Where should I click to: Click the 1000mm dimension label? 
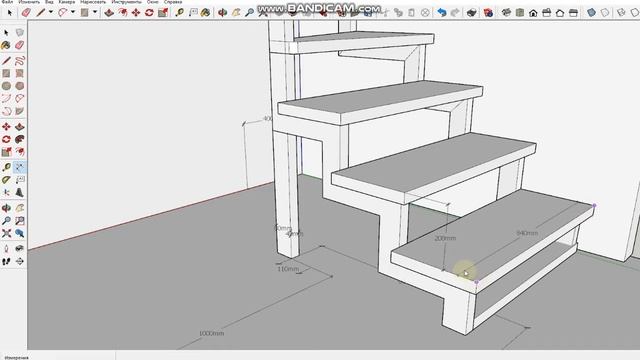tap(211, 333)
